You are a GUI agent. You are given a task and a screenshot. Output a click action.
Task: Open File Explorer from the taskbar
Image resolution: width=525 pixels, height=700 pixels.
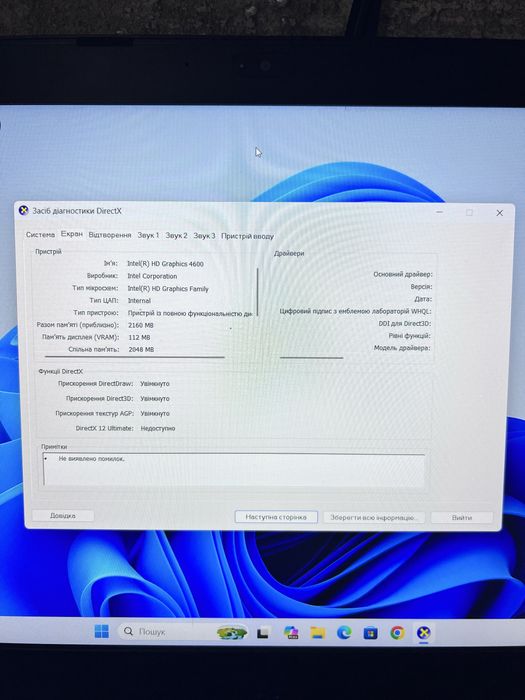317,632
